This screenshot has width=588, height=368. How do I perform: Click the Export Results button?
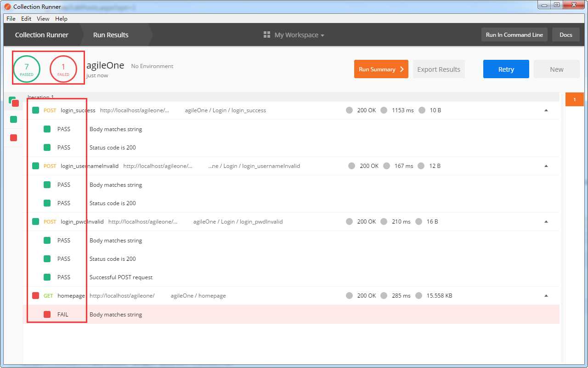[x=438, y=69]
